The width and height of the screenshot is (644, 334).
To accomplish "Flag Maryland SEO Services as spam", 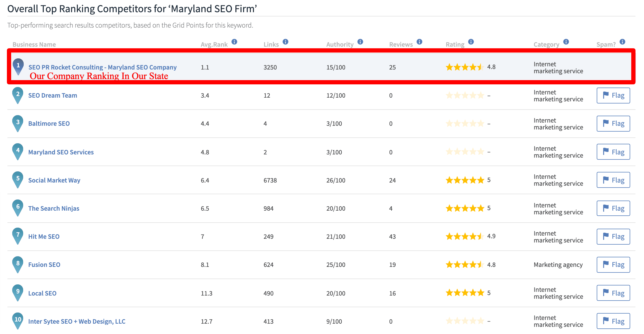I will point(613,152).
